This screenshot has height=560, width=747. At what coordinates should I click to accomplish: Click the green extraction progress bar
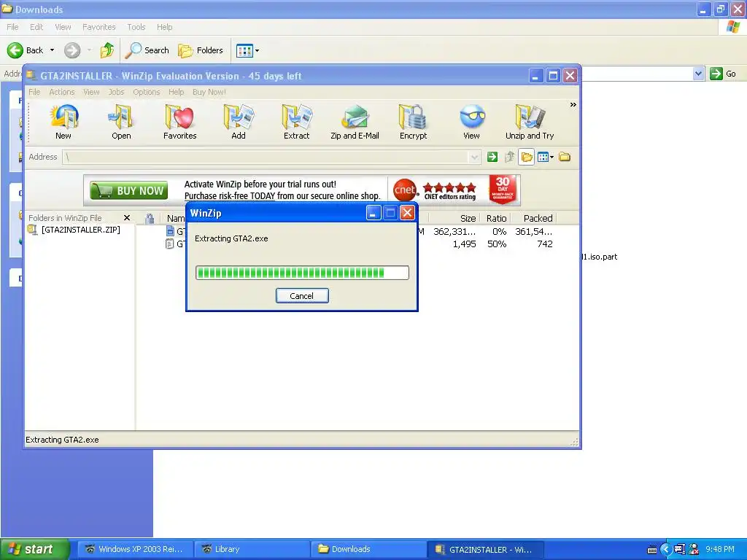click(302, 273)
